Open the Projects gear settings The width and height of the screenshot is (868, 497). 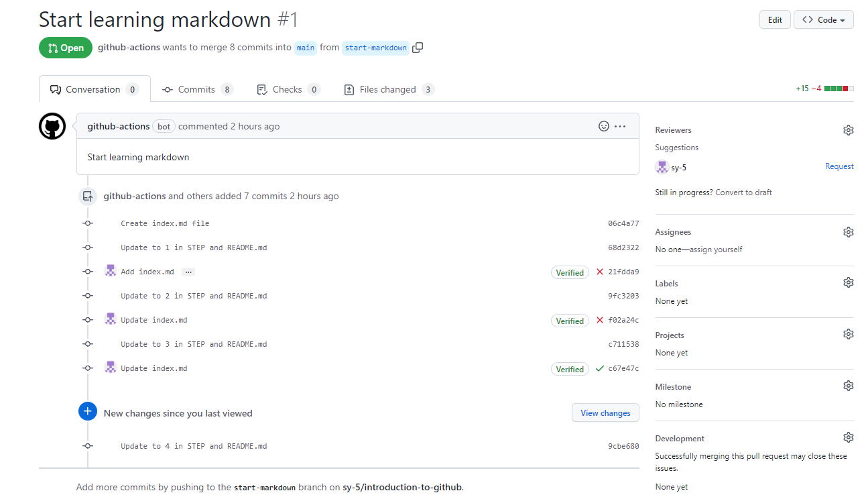tap(848, 335)
